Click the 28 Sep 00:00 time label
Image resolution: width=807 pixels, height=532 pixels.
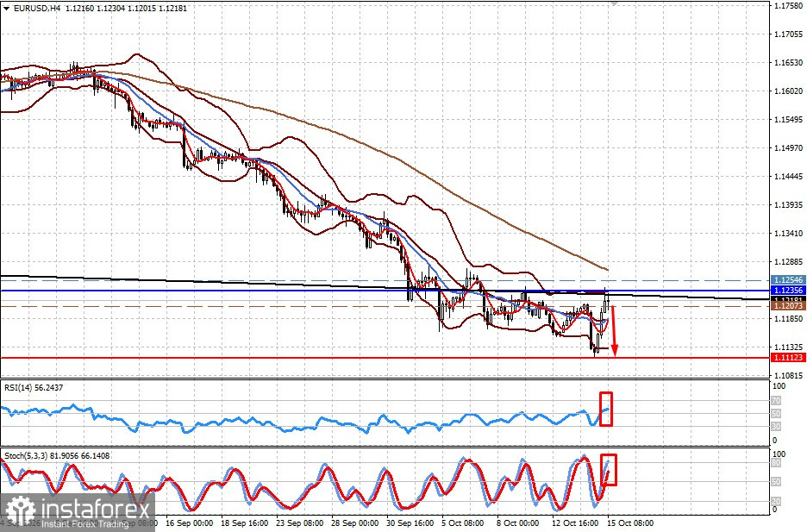pyautogui.click(x=355, y=523)
